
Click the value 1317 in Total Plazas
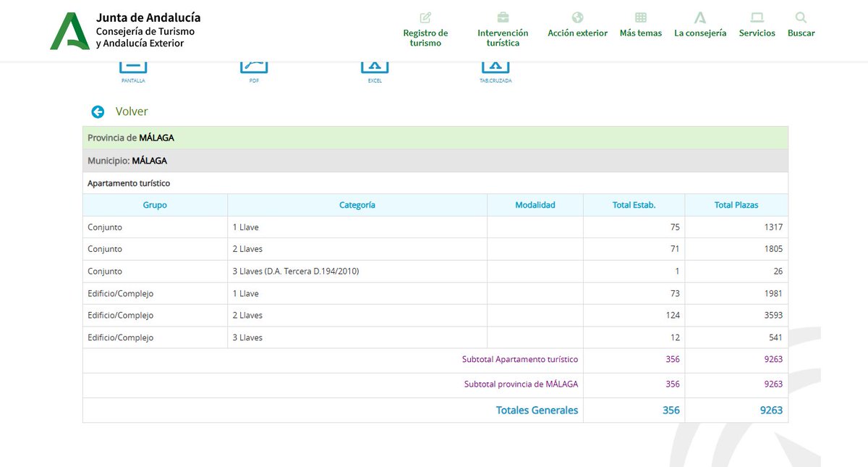tap(773, 227)
